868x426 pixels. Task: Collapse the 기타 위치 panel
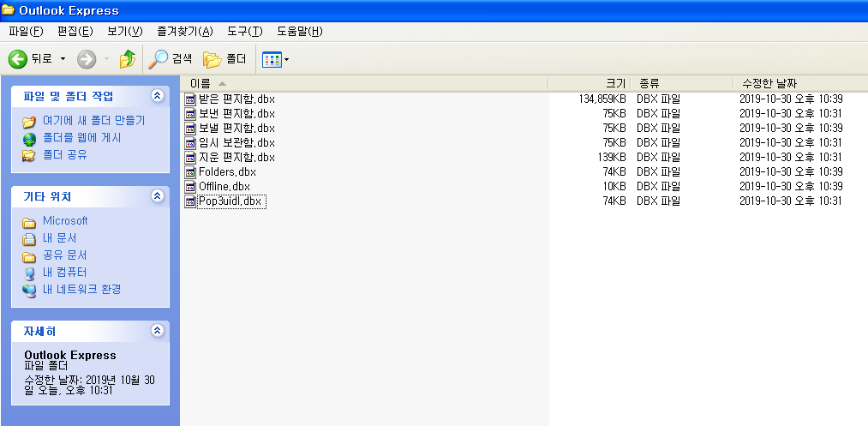[157, 196]
